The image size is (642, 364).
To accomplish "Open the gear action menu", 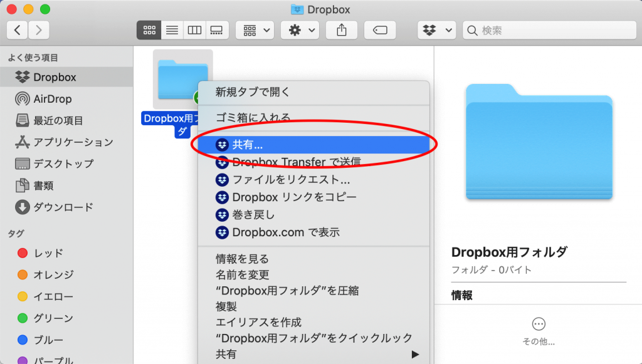I will point(300,30).
